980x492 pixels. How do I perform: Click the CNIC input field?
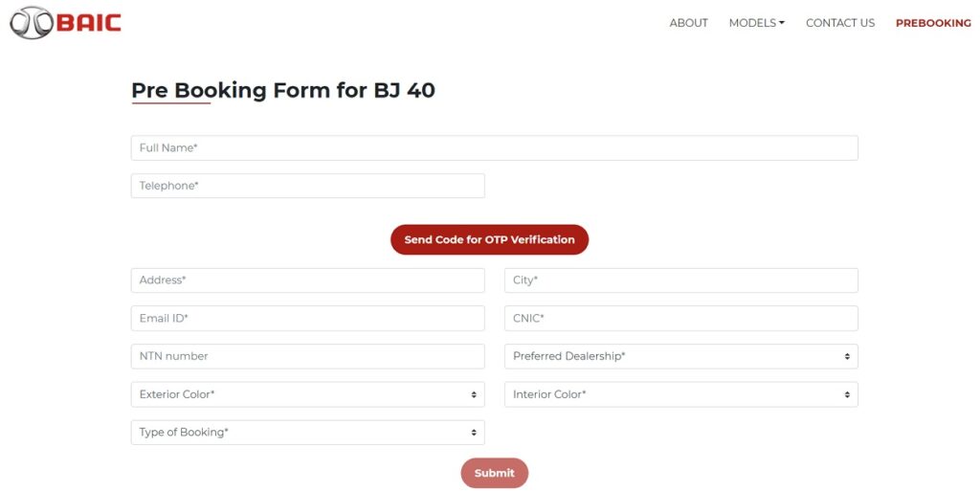[681, 318]
